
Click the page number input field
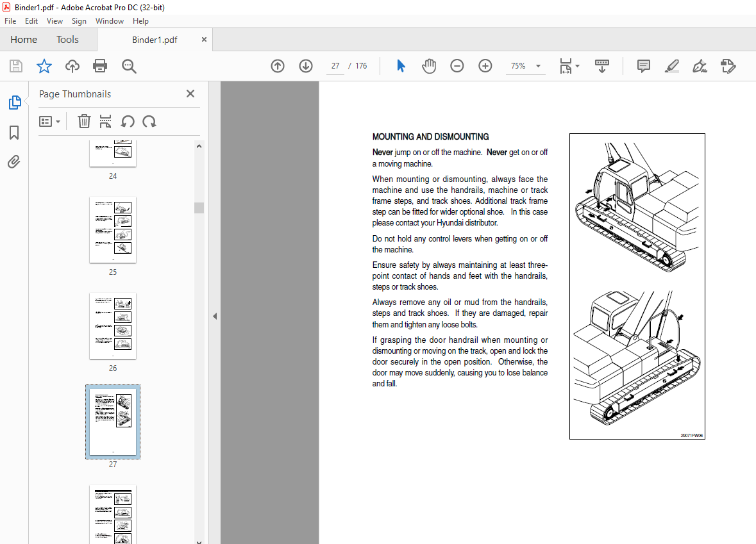335,66
